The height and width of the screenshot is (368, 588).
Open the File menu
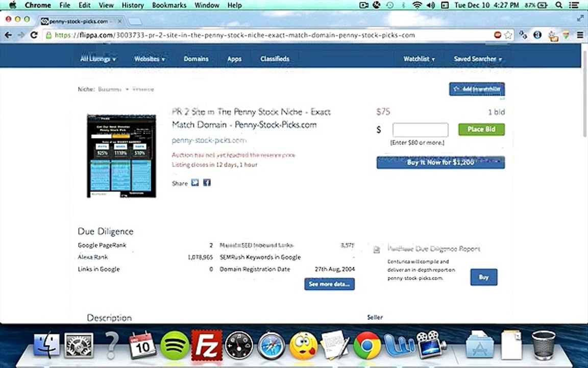(x=64, y=5)
